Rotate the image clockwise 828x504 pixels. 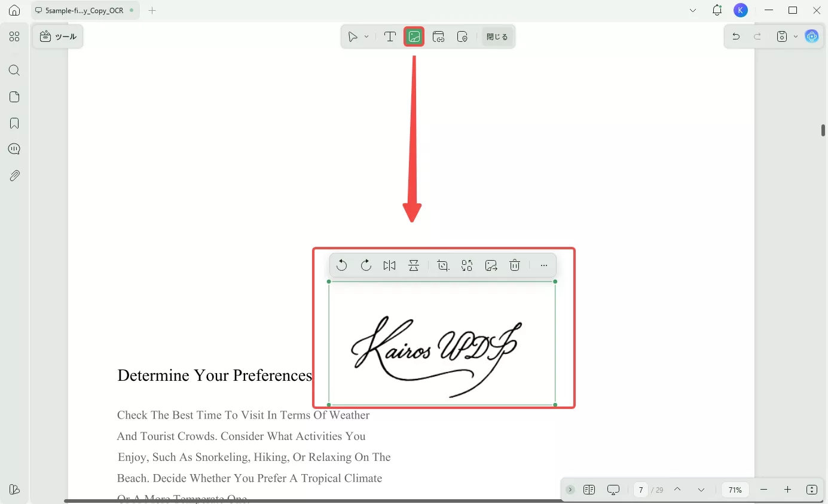pos(366,265)
